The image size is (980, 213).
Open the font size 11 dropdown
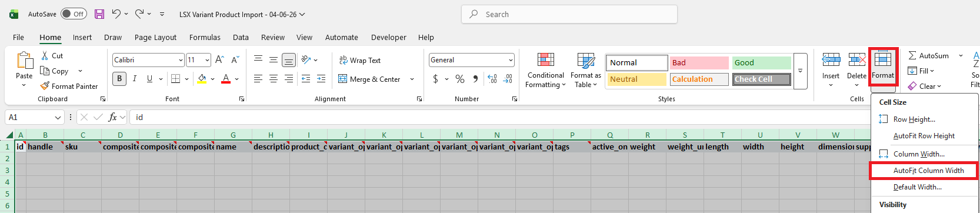pos(207,60)
